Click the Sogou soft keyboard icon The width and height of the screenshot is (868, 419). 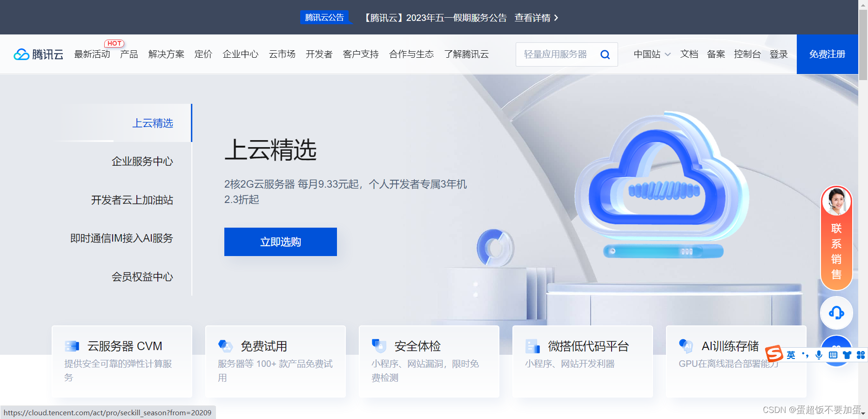pyautogui.click(x=833, y=355)
